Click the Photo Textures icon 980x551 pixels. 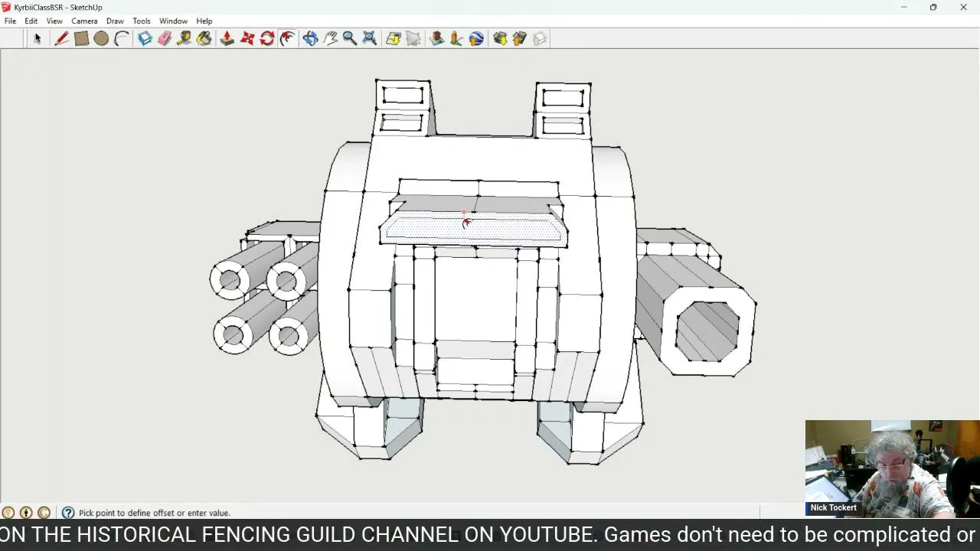pyautogui.click(x=456, y=38)
